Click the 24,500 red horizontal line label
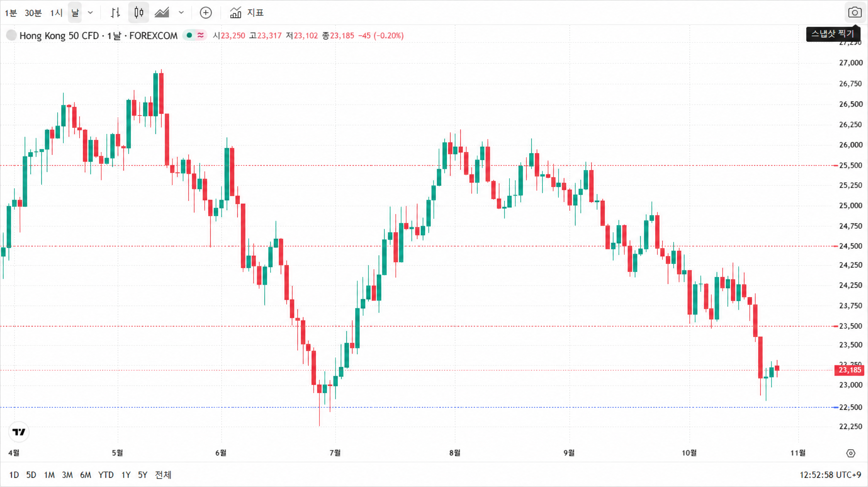 [851, 246]
